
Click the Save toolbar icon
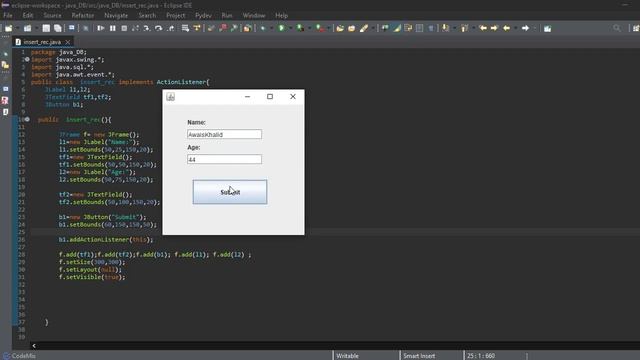[x=46, y=28]
